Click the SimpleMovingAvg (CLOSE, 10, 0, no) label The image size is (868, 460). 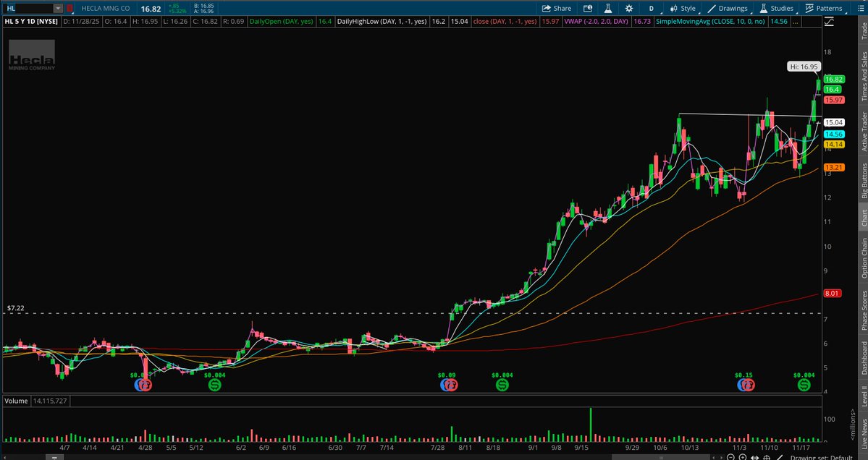click(711, 22)
